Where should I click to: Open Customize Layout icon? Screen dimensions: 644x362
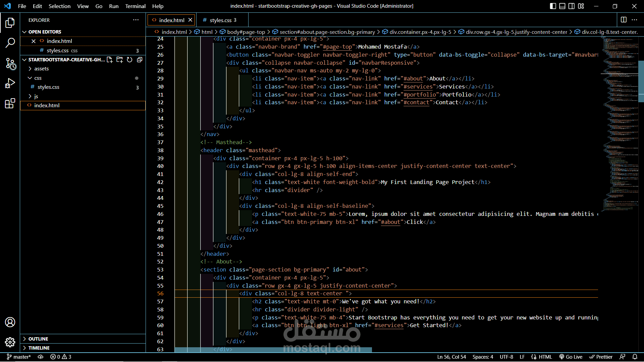(x=581, y=6)
